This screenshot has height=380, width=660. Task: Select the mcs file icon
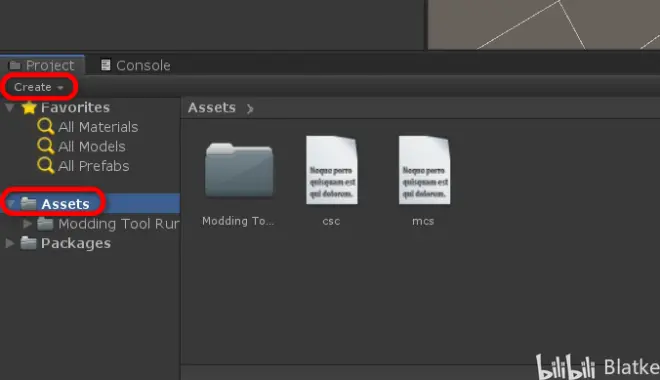coord(424,170)
